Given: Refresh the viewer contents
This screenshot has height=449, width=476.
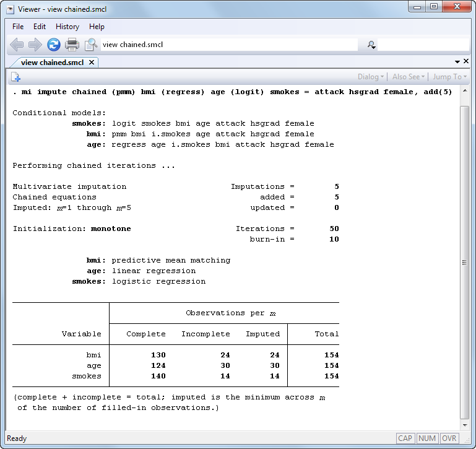Looking at the screenshot, I should [54, 45].
